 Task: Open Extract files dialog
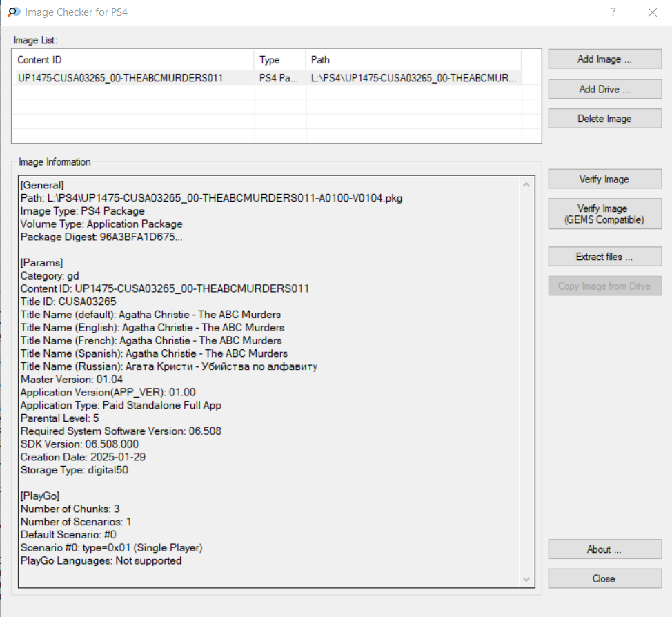point(604,257)
